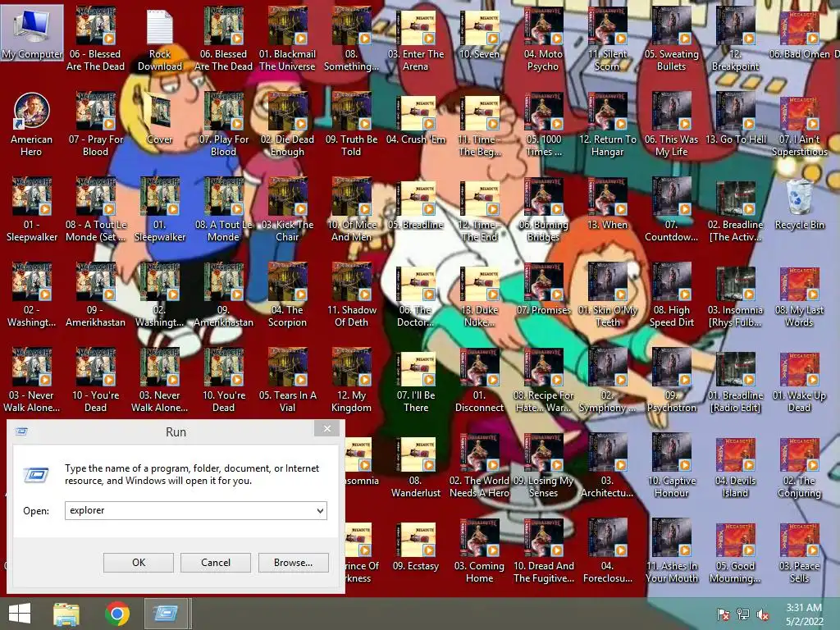Select the 04. The Scorpion file
840x630 pixels.
pyautogui.click(x=288, y=294)
